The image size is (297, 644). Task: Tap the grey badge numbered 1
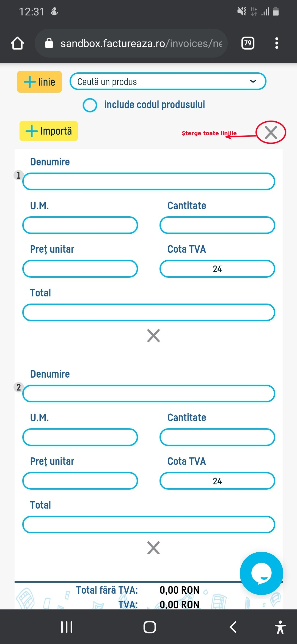(x=18, y=174)
